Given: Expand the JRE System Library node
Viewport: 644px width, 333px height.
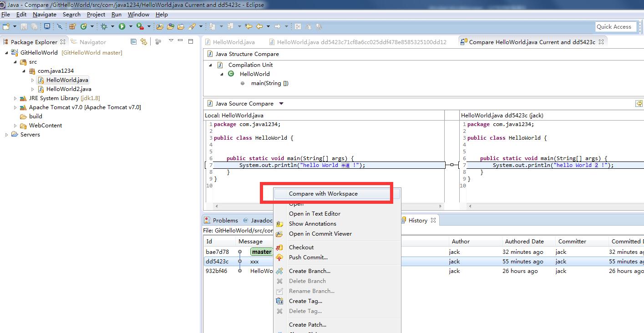Looking at the screenshot, I should 15,98.
